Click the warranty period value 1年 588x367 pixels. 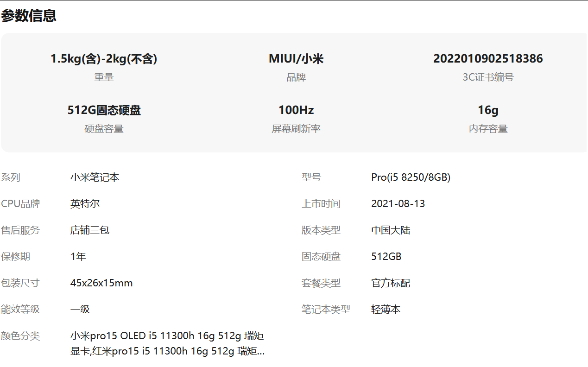pyautogui.click(x=78, y=257)
